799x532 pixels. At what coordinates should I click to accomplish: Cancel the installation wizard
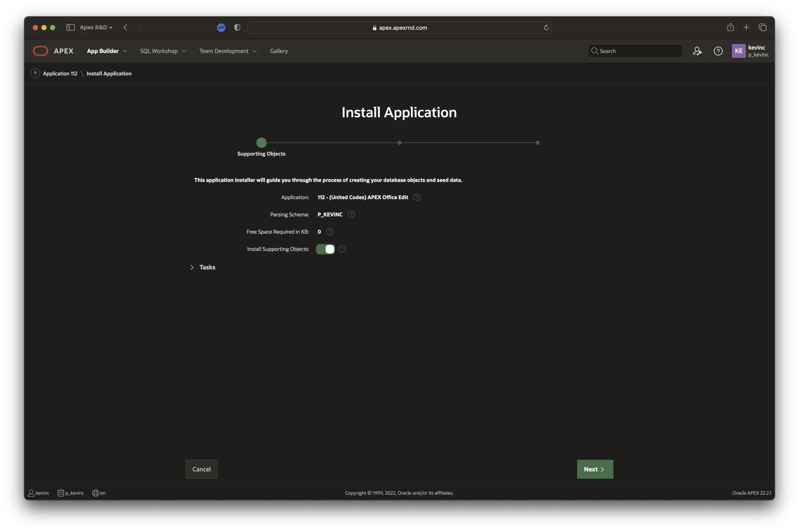(x=201, y=469)
